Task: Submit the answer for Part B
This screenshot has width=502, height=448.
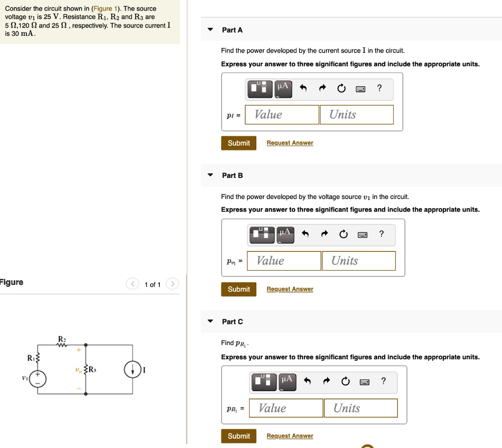Action: (239, 289)
